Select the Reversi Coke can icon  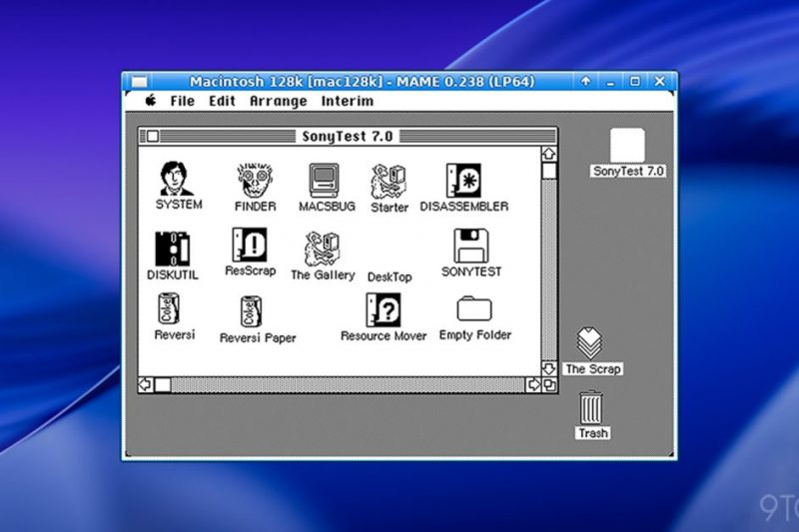169,308
